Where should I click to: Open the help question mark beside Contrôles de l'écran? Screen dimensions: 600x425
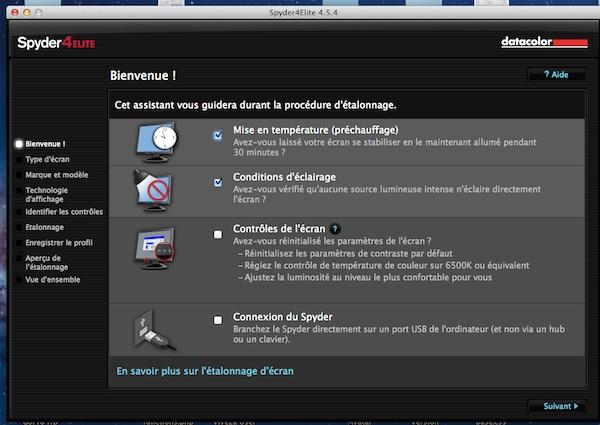pos(335,229)
